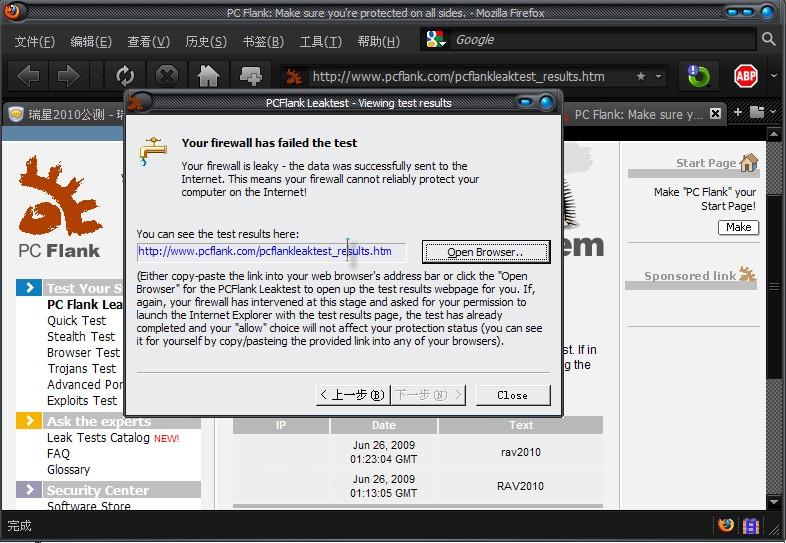Click the Firefox forward arrow button
Image resolution: width=786 pixels, height=543 pixels.
[68, 77]
